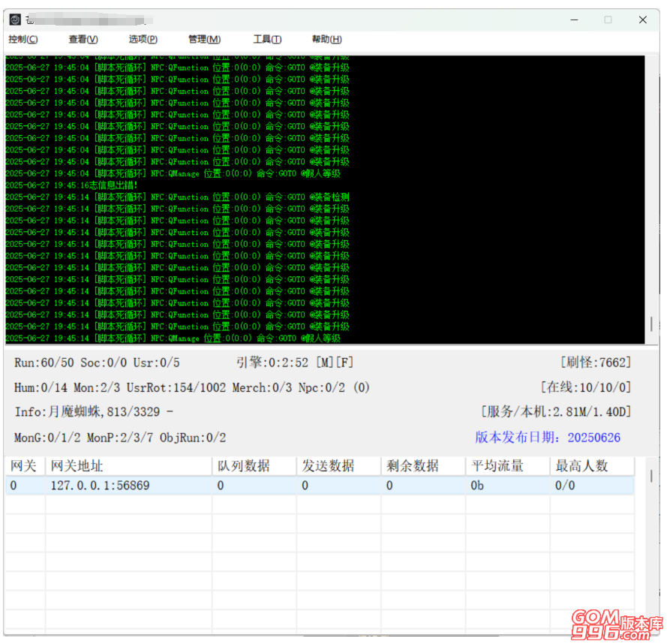The height and width of the screenshot is (644, 667).
Task: Sort by the 网关 column header
Action: tap(24, 466)
